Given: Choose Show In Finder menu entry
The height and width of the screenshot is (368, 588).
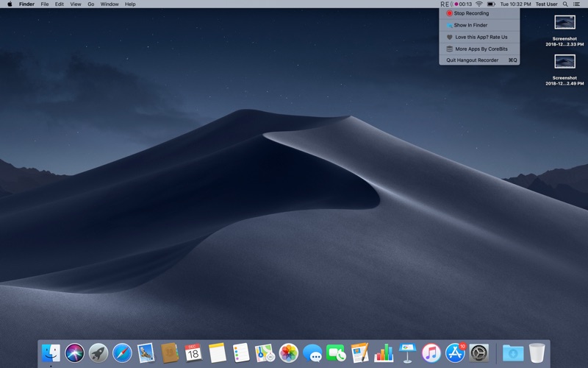Looking at the screenshot, I should [x=479, y=25].
